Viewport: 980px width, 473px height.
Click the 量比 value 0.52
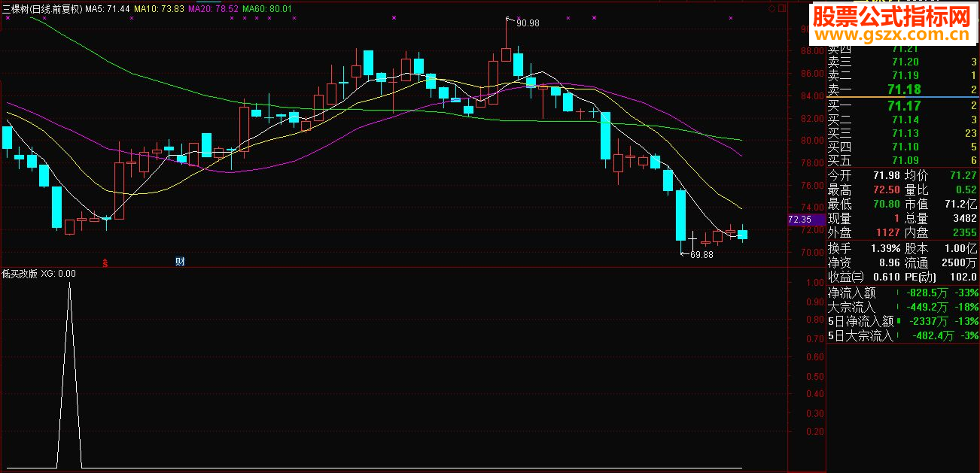tap(965, 190)
